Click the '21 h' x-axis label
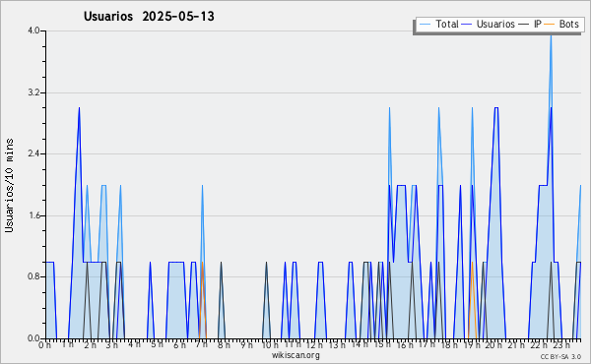Viewport: 591px width, 364px height. tap(516, 344)
